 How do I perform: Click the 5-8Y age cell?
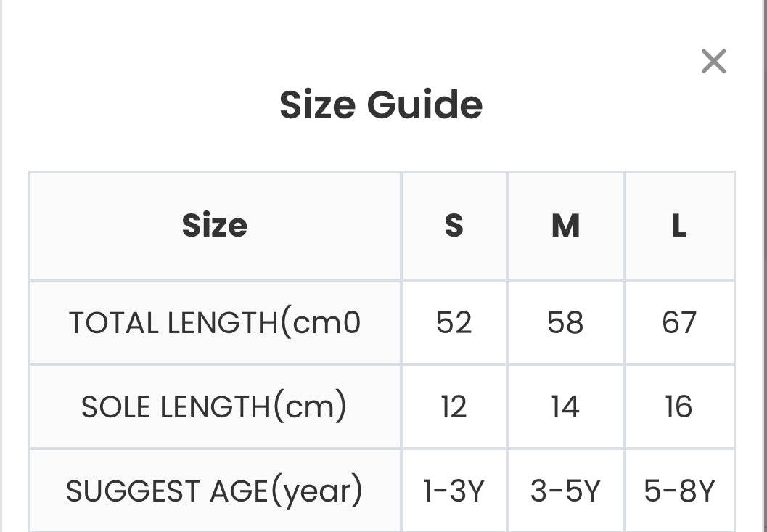679,491
